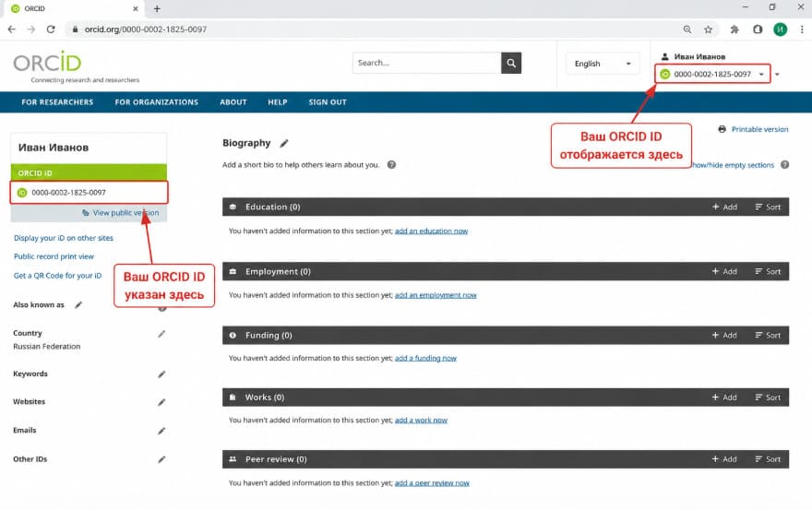Open Sort options for Funding
Screen dimensions: 812x510
(x=768, y=335)
